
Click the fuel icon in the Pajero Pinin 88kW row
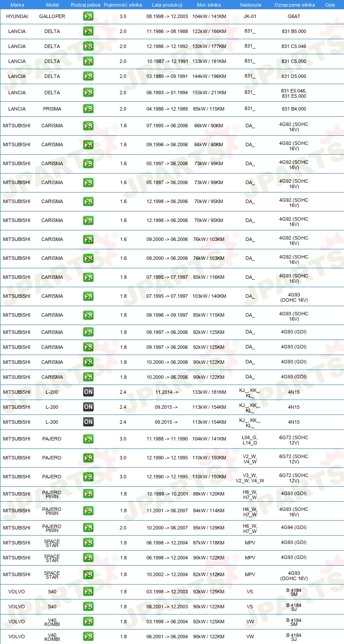point(88,494)
